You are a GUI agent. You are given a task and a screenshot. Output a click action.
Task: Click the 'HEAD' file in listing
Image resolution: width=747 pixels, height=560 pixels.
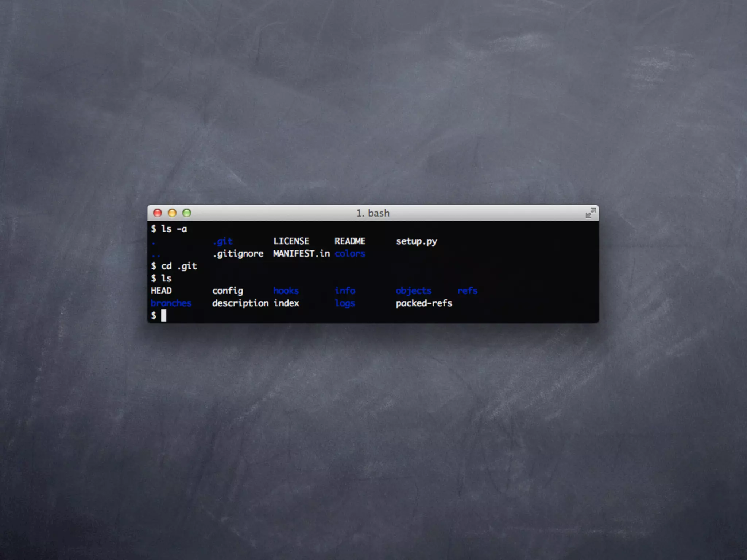161,291
